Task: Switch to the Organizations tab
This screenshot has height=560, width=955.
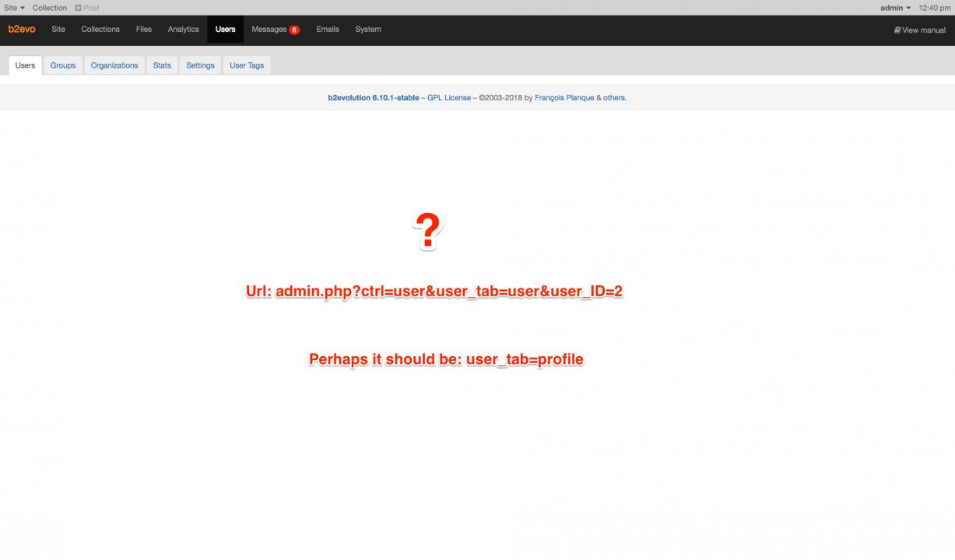Action: [114, 65]
